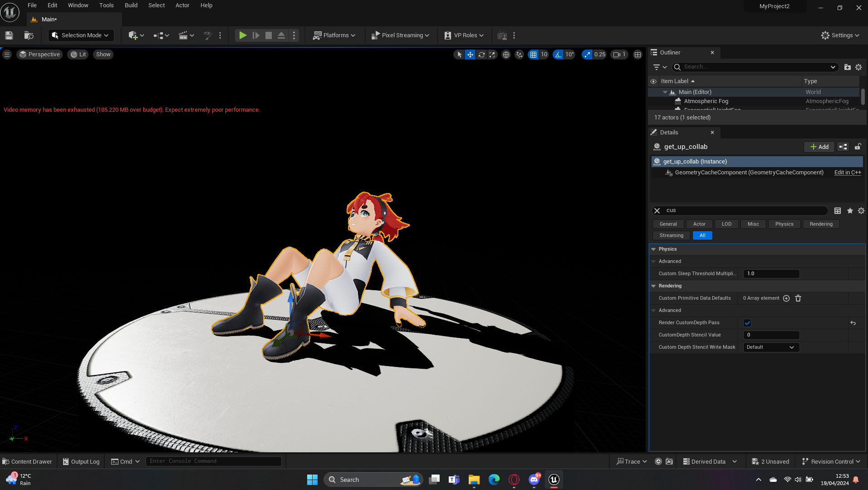The width and height of the screenshot is (868, 490).
Task: Open the VP Roles dropdown
Action: click(464, 35)
